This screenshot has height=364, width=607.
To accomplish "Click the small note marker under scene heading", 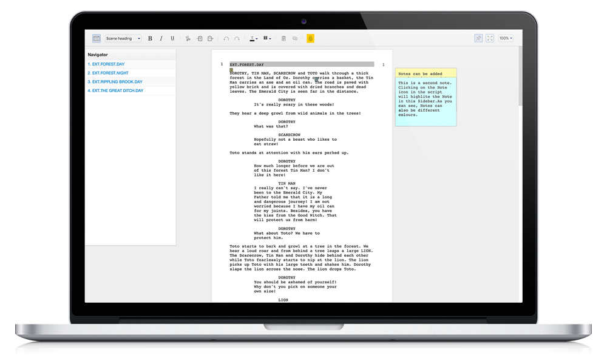I will pos(231,70).
